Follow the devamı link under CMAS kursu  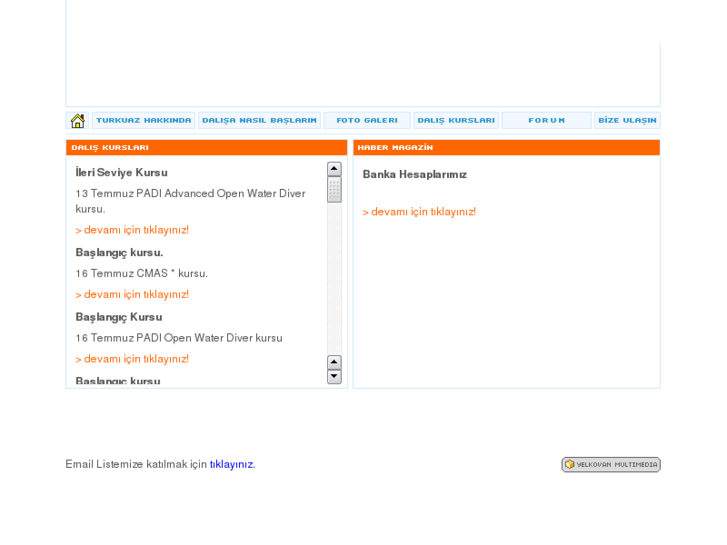(132, 295)
